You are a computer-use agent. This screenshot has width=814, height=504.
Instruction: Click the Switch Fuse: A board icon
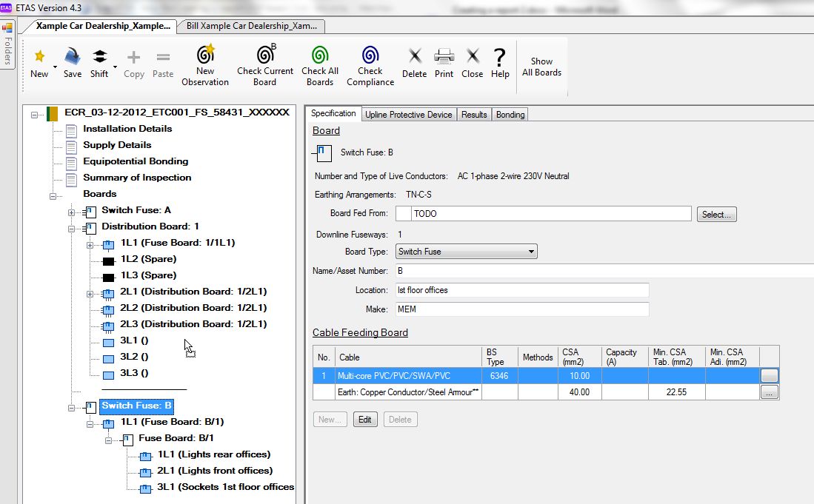(x=90, y=212)
